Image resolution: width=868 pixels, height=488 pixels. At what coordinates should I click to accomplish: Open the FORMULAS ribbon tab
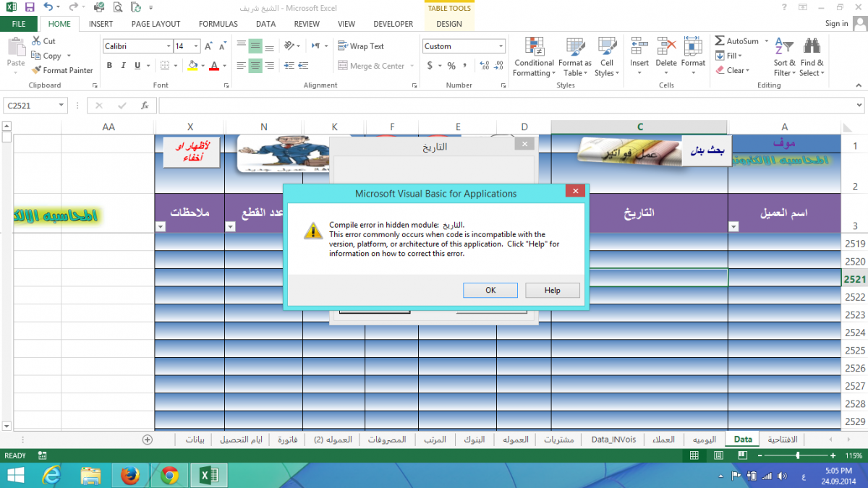coord(218,24)
